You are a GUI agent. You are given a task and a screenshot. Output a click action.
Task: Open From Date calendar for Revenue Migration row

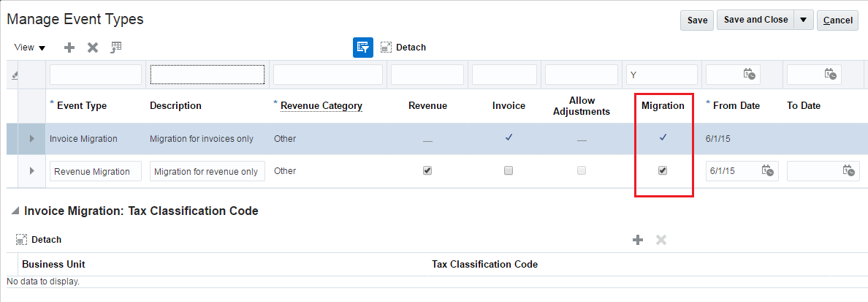tap(767, 171)
